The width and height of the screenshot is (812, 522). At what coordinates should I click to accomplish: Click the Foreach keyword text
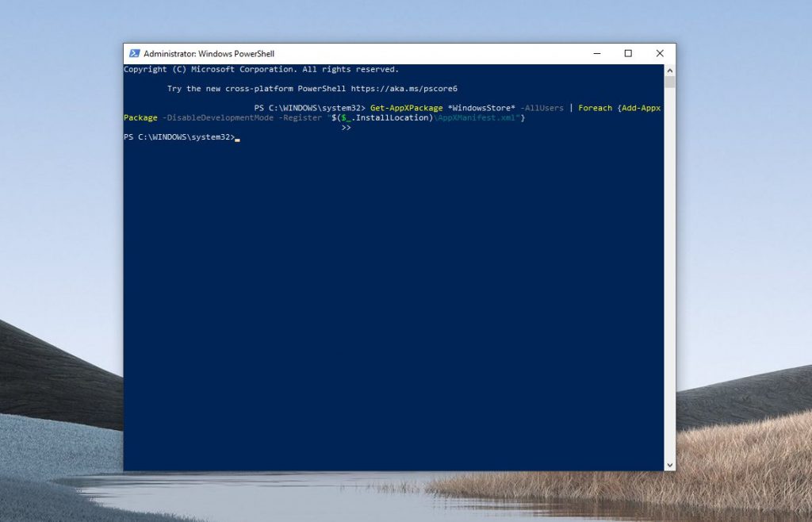[595, 108]
